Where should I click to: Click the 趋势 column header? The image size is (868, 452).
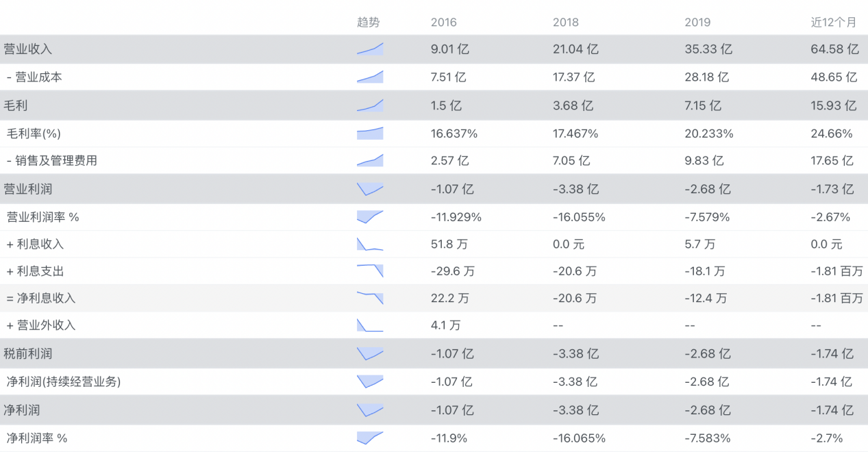pos(368,23)
